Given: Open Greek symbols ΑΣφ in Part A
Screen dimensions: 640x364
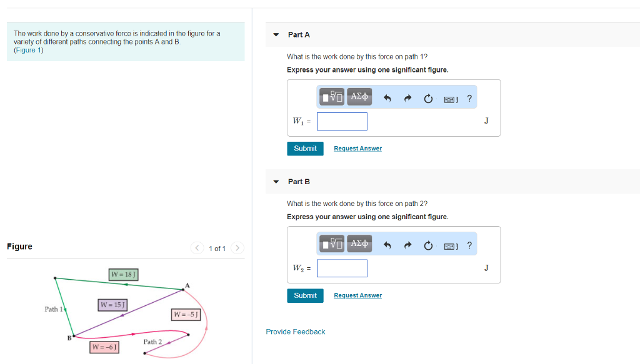Looking at the screenshot, I should (x=358, y=97).
